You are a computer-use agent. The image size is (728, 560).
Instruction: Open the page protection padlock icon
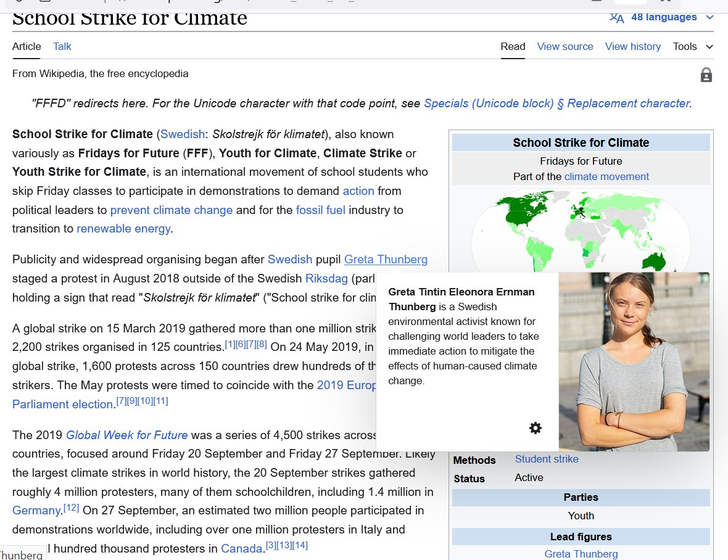point(706,75)
